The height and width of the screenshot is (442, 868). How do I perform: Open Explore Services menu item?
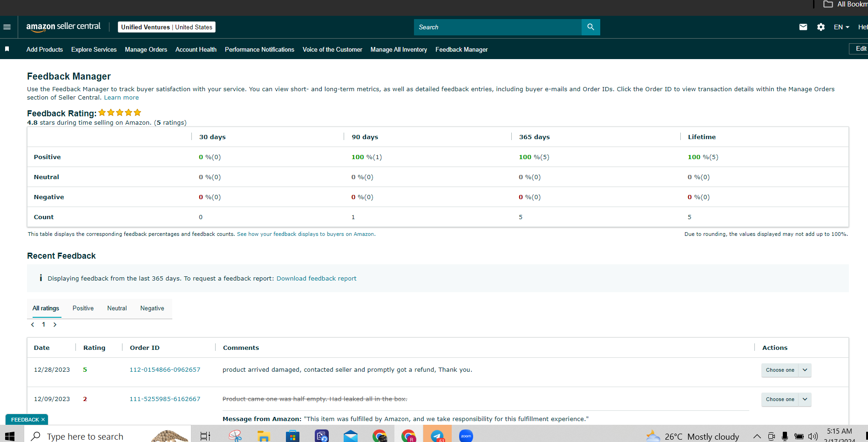tap(94, 49)
